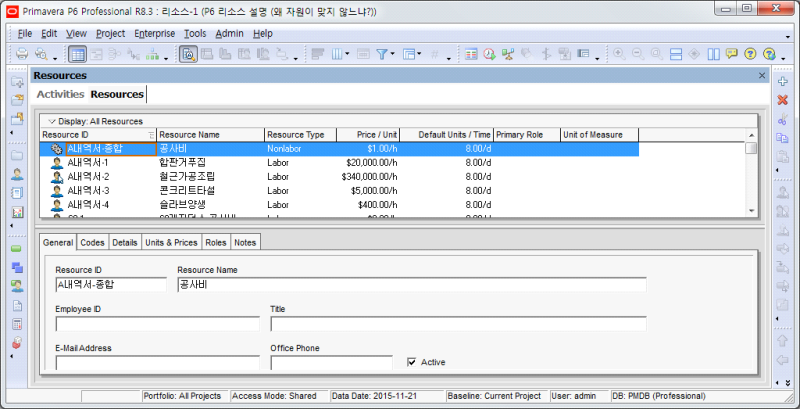The width and height of the screenshot is (800, 409).
Task: Open online help globe question icon
Action: (769, 54)
